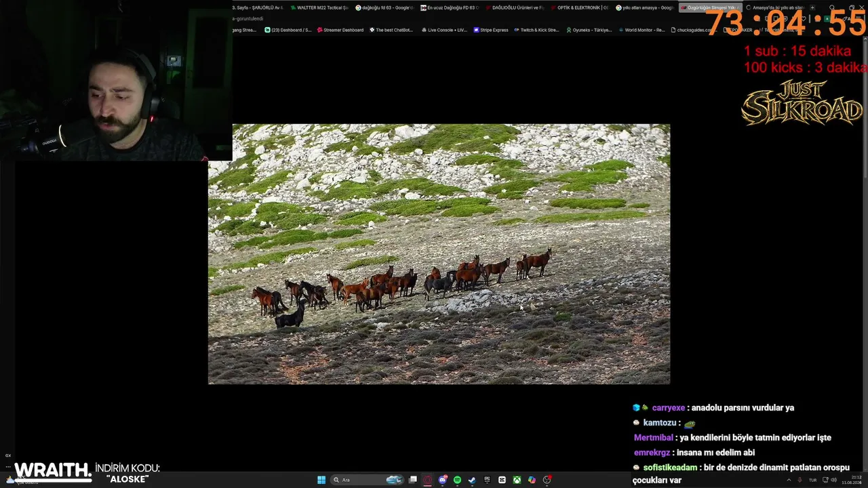
Task: Switch to the 'yılkı atları amasya - Google' tab
Action: tap(645, 8)
